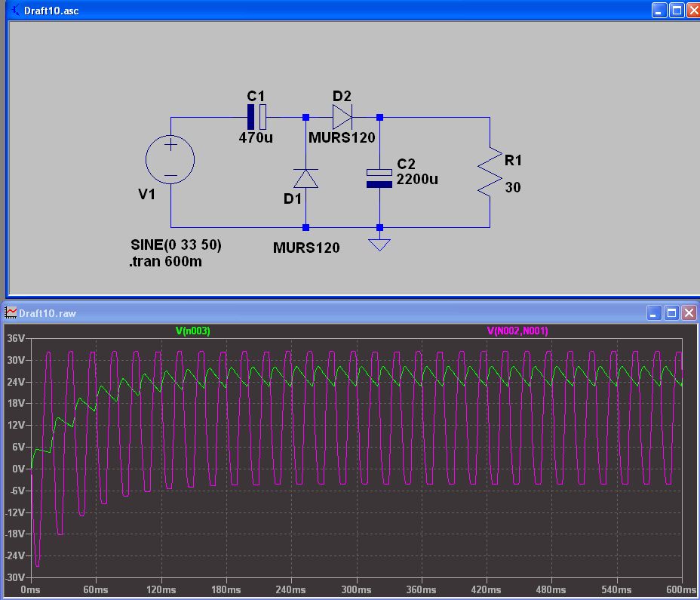
Task: Click the V1 voltage source symbol
Action: pos(170,159)
